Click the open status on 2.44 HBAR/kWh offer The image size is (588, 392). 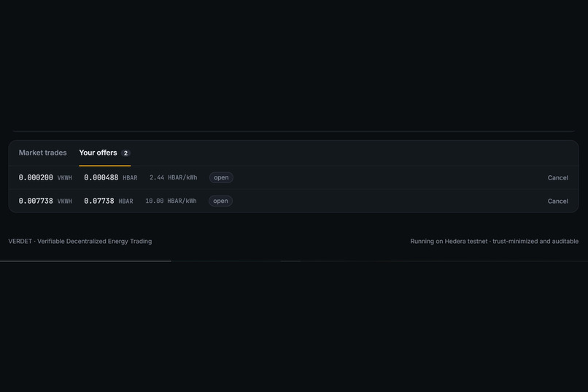pyautogui.click(x=221, y=177)
